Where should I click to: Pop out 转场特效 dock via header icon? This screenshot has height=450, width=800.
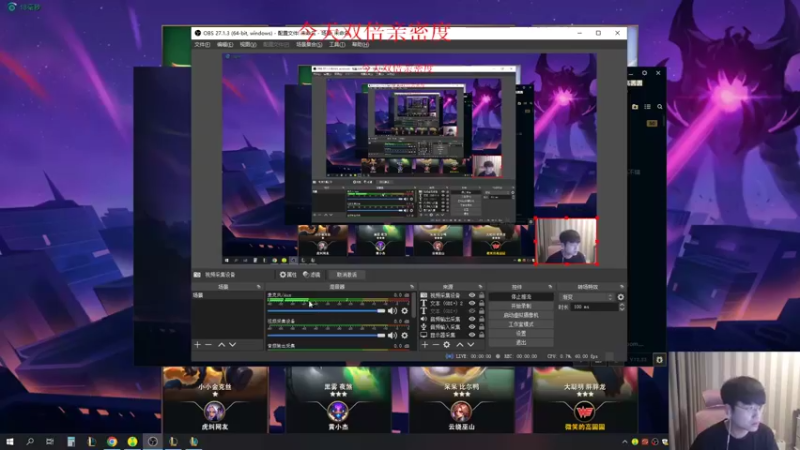coord(621,287)
